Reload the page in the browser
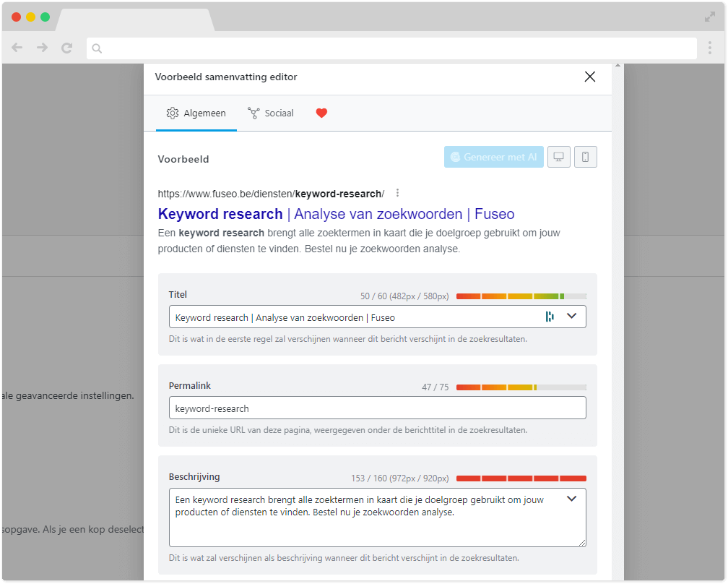Viewport: 728px width, 584px height. (x=67, y=48)
